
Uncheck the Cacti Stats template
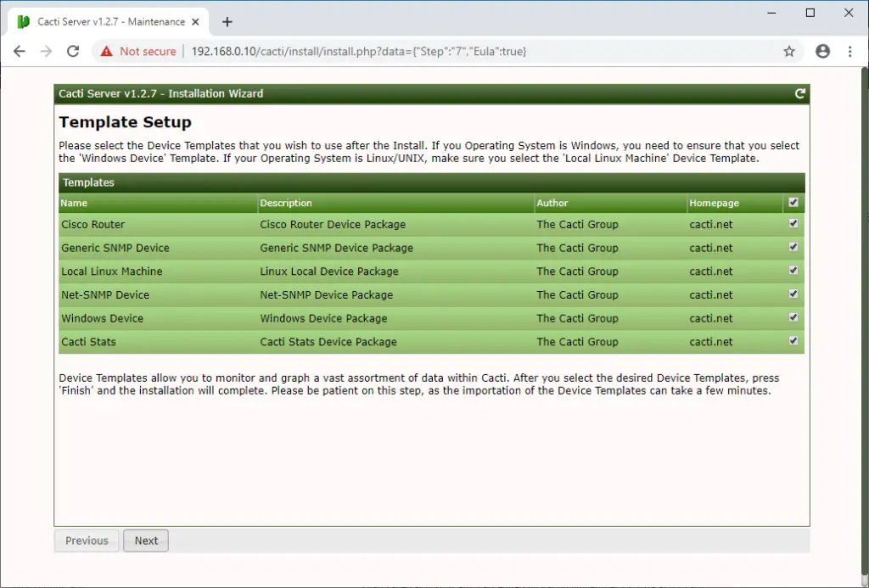(x=793, y=341)
